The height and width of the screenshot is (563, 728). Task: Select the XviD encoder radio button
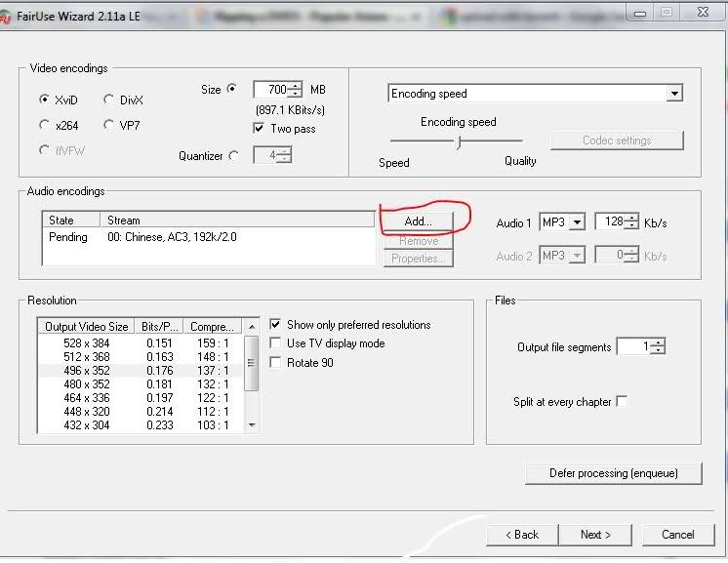tap(45, 100)
